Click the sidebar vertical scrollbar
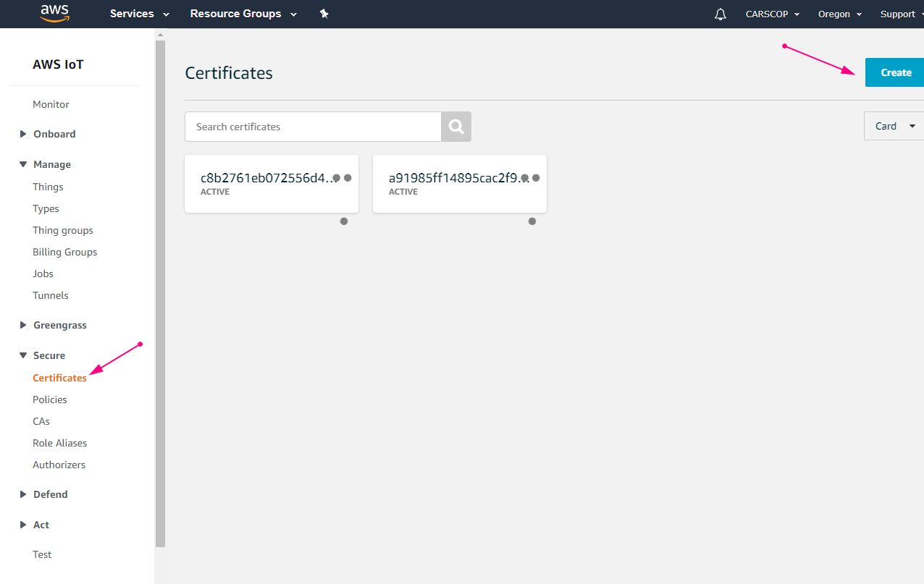Viewport: 924px width, 584px height. [x=160, y=293]
